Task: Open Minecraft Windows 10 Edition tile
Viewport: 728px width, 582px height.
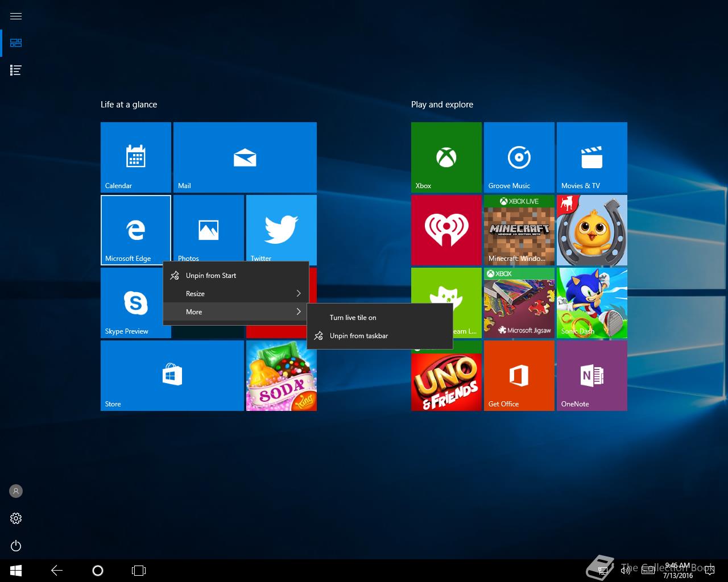Action: pyautogui.click(x=519, y=230)
